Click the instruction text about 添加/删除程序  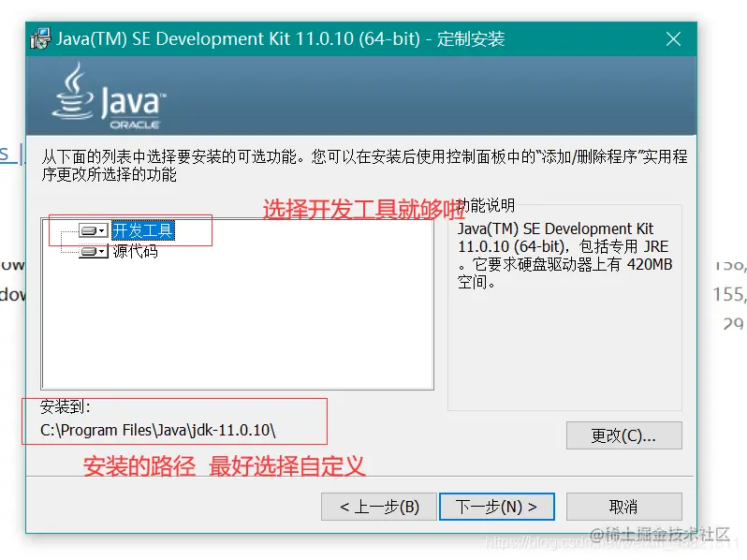(x=364, y=166)
